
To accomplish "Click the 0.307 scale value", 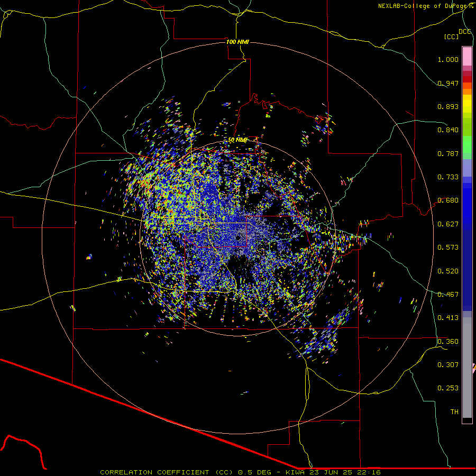I will pos(448,364).
